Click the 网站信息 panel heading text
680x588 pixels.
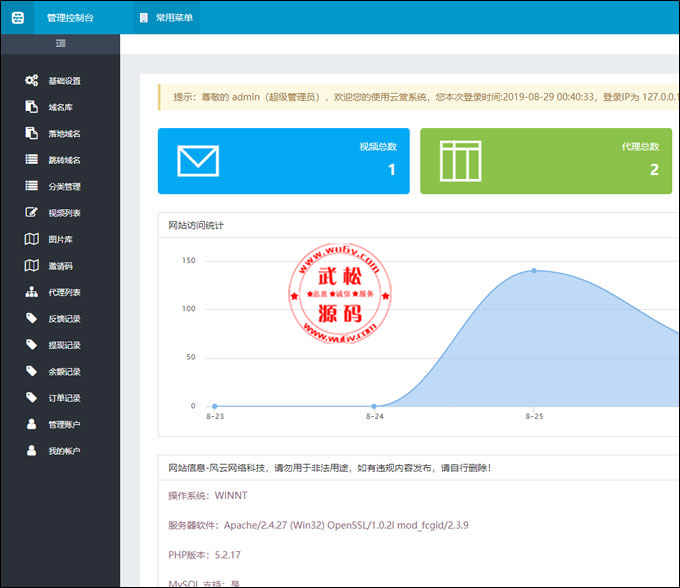click(x=330, y=468)
